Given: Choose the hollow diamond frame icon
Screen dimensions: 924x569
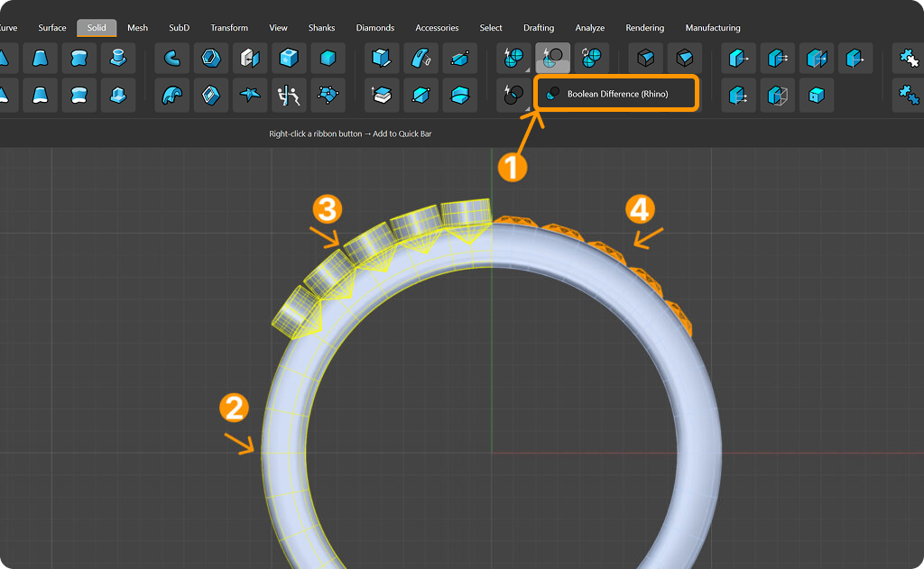Looking at the screenshot, I should tap(211, 95).
